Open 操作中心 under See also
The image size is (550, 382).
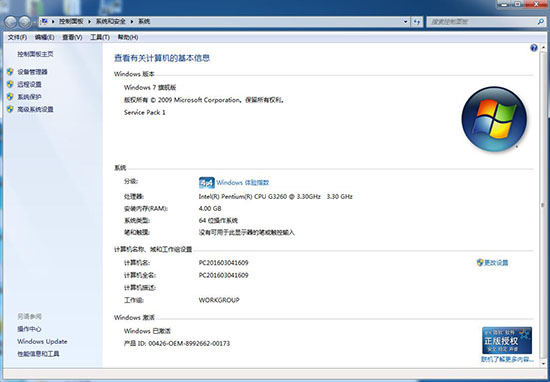click(x=29, y=329)
